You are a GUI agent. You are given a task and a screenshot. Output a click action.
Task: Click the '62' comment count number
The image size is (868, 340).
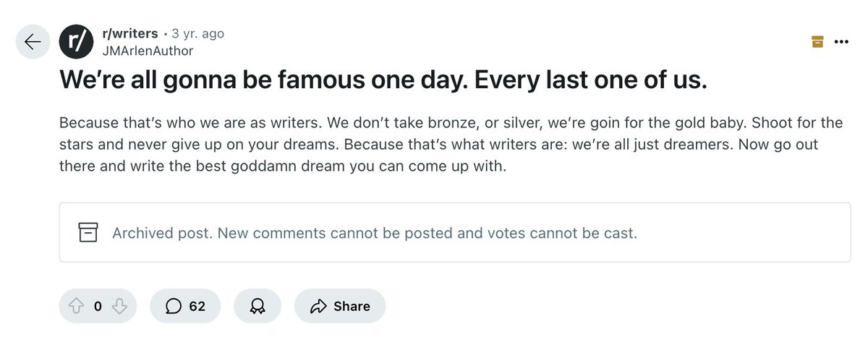click(x=197, y=307)
